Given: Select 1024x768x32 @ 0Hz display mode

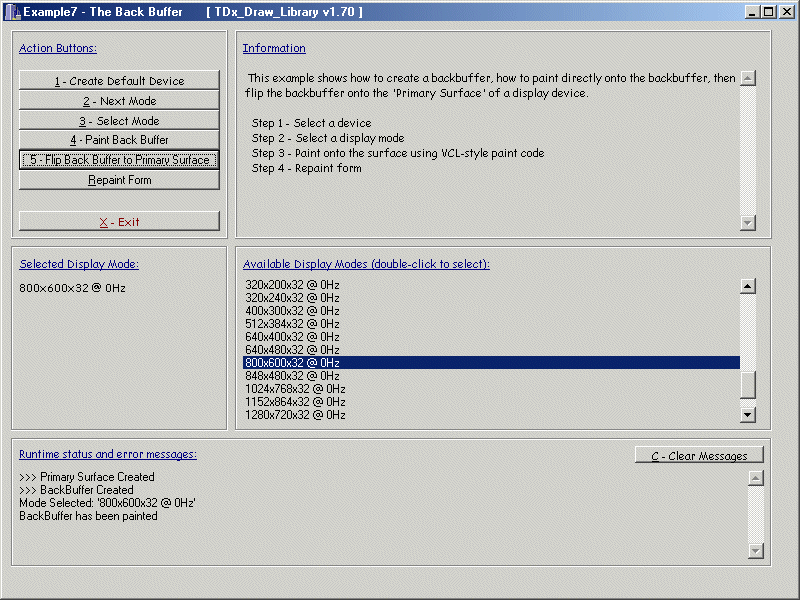Looking at the screenshot, I should [295, 389].
